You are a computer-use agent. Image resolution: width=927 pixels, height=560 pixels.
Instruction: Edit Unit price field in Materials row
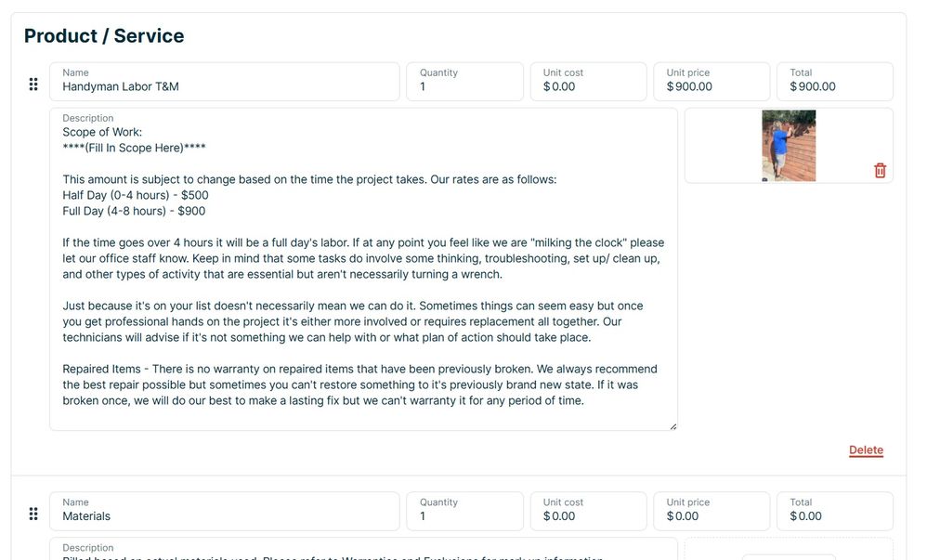click(712, 516)
